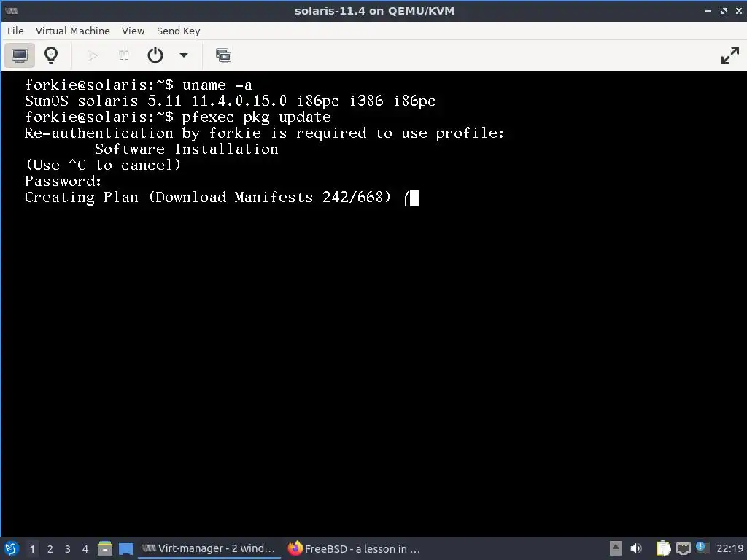Open the View menu
This screenshot has width=747, height=560.
133,31
